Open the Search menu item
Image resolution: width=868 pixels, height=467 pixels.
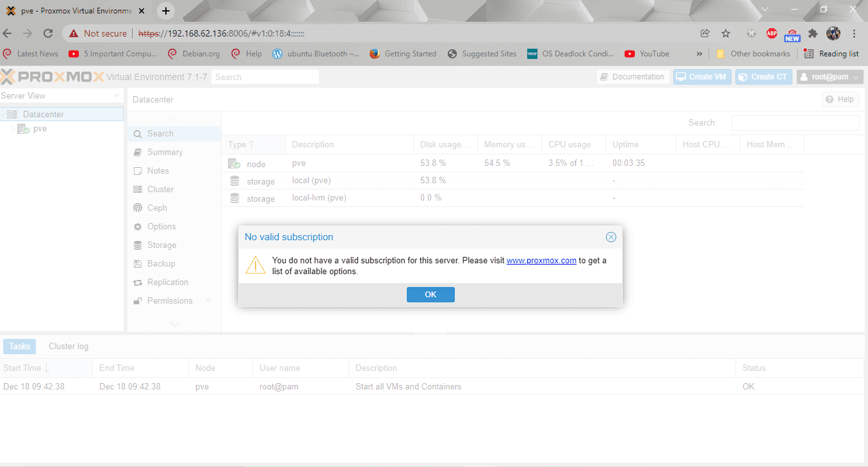[174, 133]
